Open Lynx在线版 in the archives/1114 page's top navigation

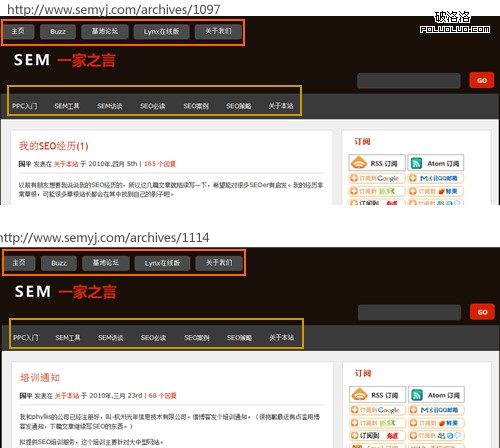click(x=162, y=263)
